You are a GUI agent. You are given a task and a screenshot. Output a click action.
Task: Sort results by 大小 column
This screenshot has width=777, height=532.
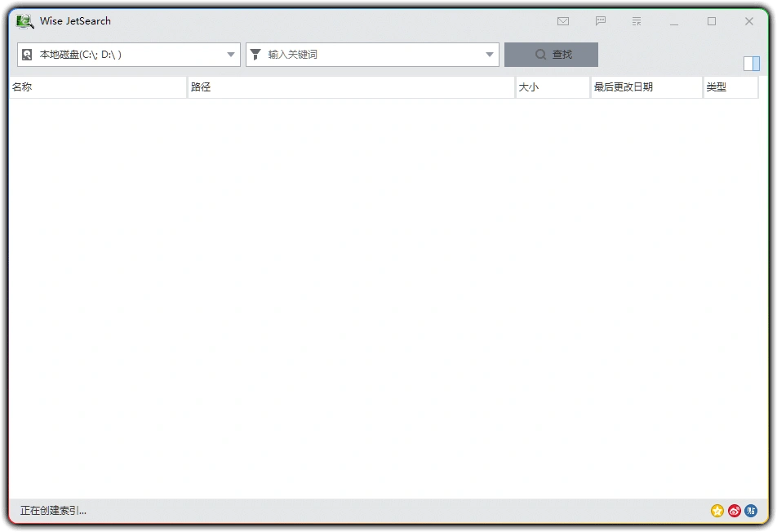[x=553, y=87]
